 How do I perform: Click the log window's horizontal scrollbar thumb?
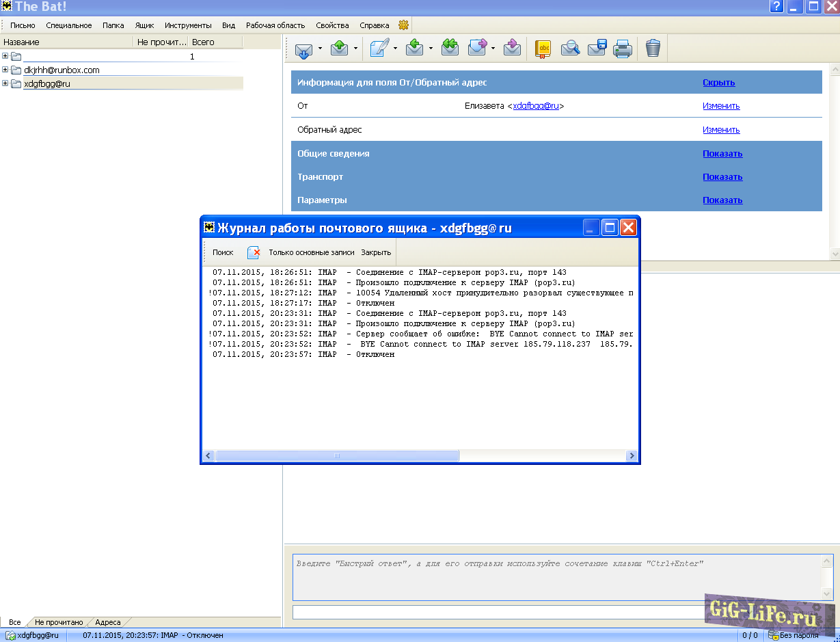pos(337,456)
